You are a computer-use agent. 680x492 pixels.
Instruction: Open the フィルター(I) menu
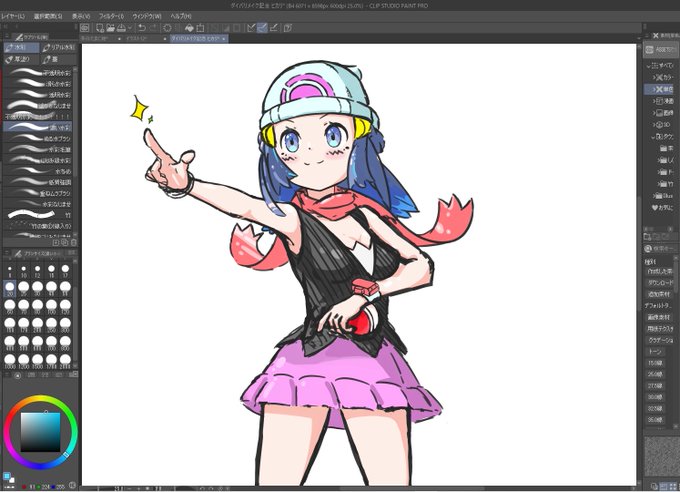click(111, 16)
